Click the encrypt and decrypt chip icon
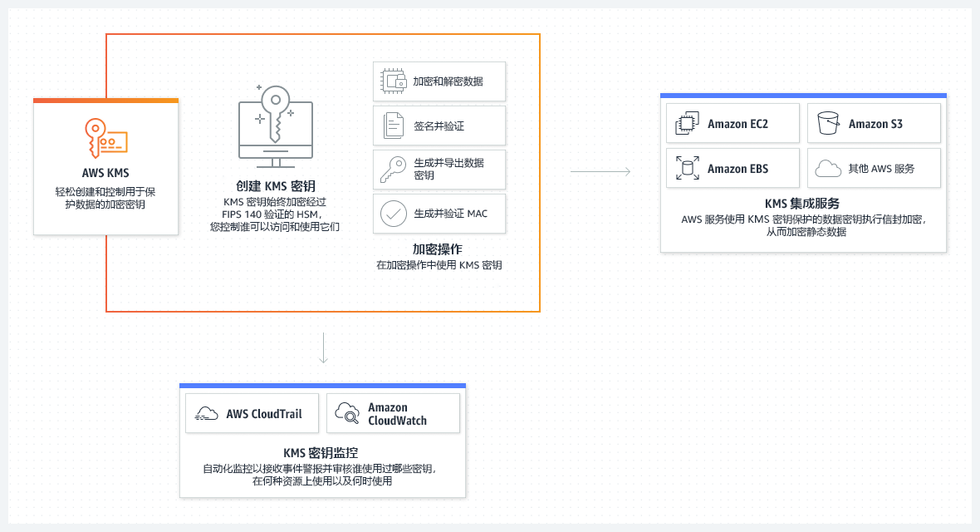This screenshot has width=980, height=532. (x=393, y=81)
